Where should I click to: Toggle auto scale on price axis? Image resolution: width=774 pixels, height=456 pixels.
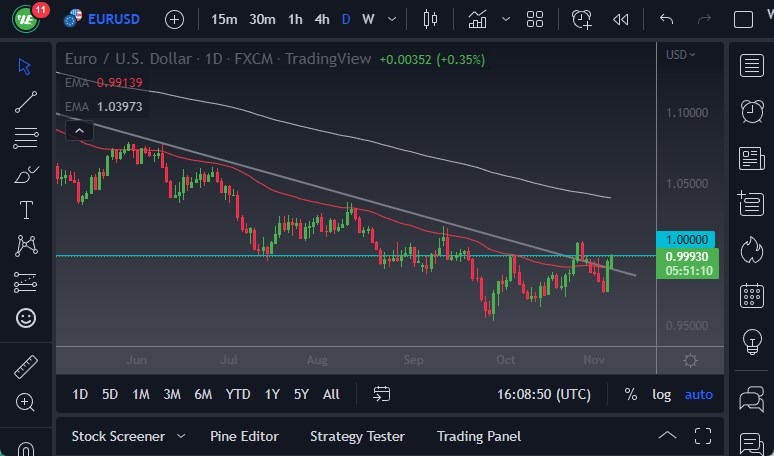[698, 394]
